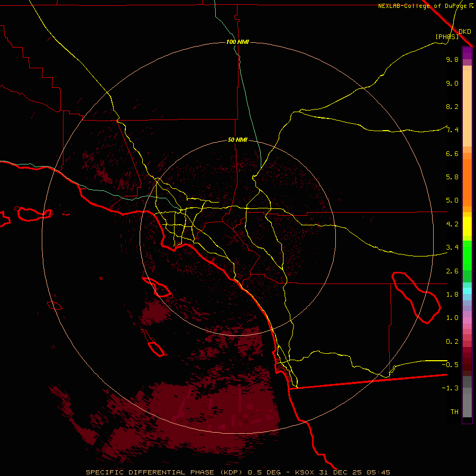Click the 5.0 color scale value
This screenshot has width=476, height=476.
click(x=452, y=200)
